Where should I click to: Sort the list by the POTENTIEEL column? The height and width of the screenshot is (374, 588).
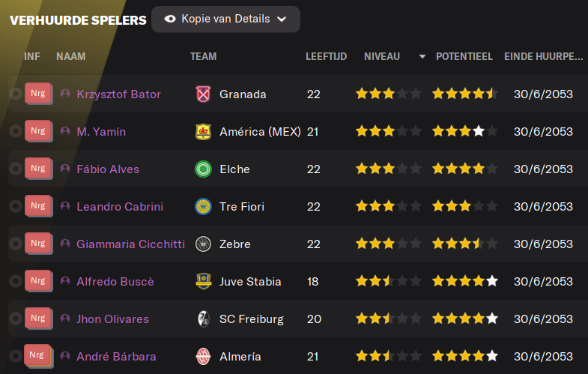click(464, 56)
